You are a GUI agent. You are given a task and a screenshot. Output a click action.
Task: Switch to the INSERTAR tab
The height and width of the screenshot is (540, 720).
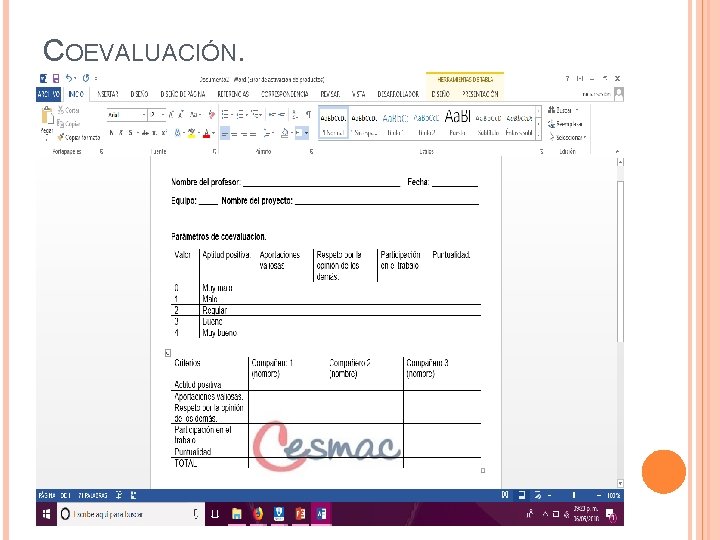(108, 94)
